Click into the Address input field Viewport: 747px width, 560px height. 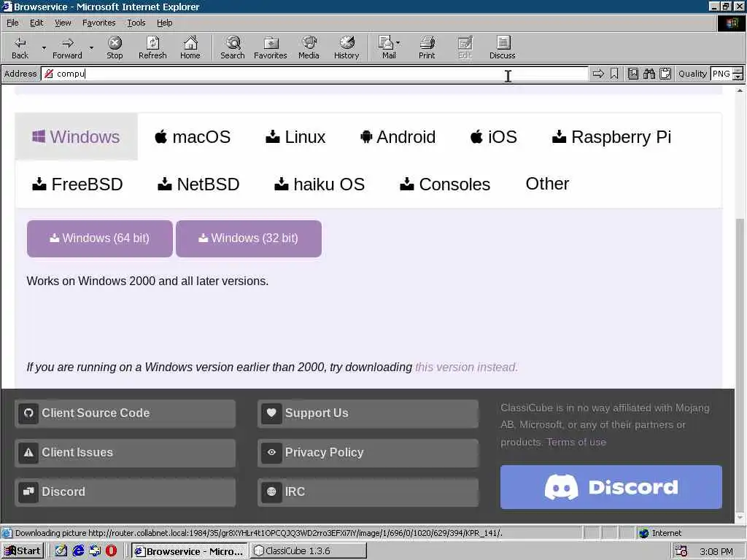click(x=314, y=74)
